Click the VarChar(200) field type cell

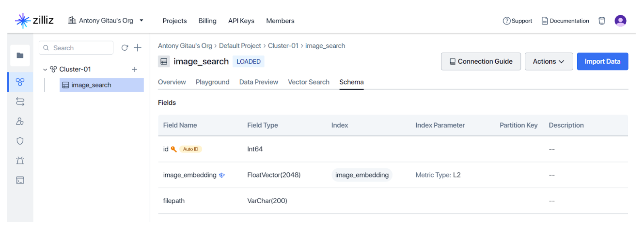click(x=267, y=201)
